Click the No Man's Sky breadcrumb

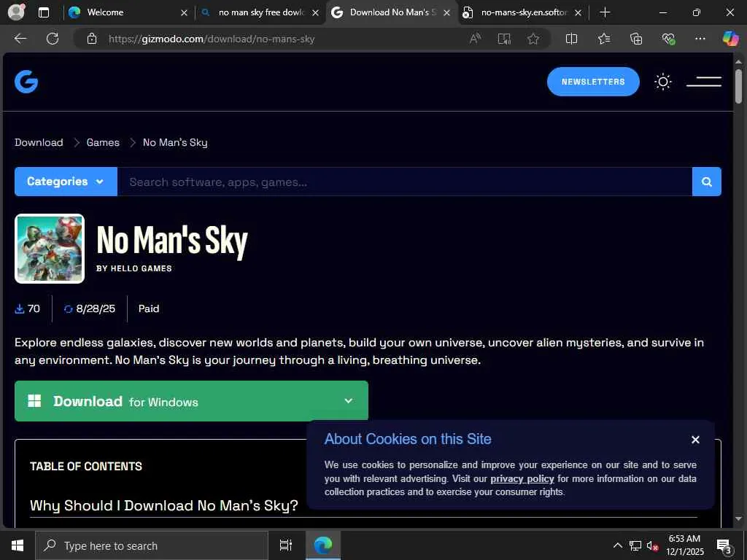175,142
